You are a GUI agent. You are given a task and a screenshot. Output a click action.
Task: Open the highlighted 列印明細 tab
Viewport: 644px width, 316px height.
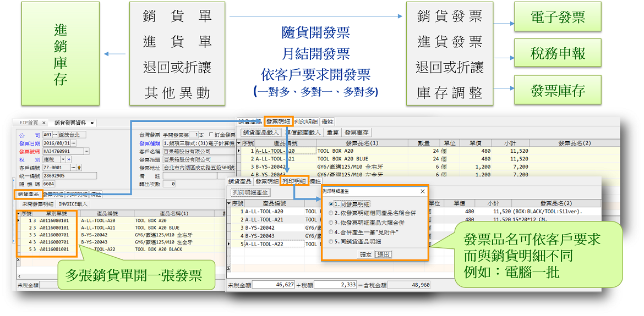point(293,181)
